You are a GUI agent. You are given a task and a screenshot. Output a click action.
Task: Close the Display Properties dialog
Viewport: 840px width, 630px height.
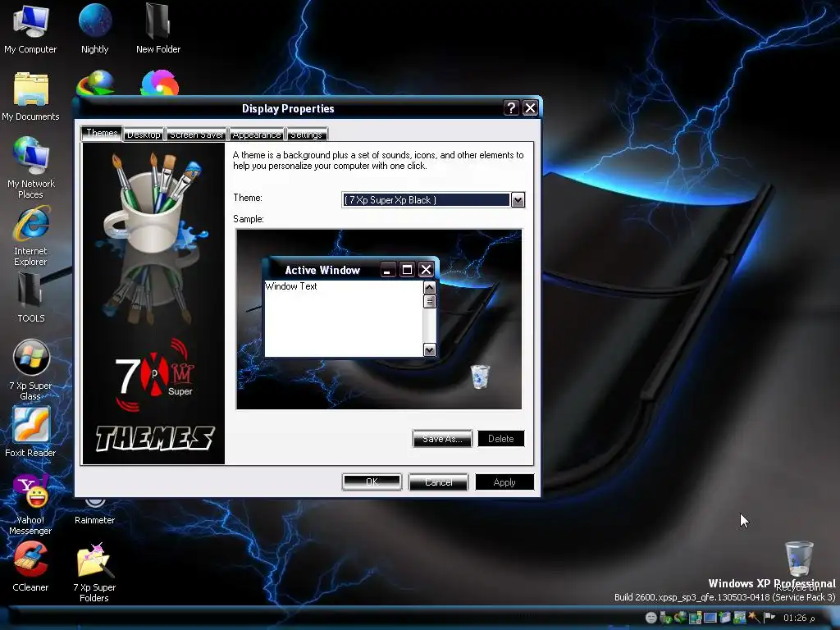[x=530, y=107]
